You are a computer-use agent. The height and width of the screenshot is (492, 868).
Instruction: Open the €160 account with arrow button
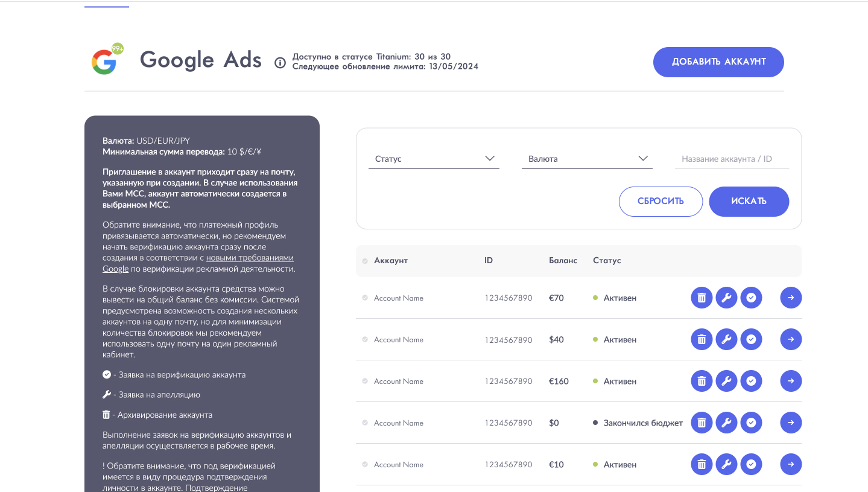click(791, 381)
